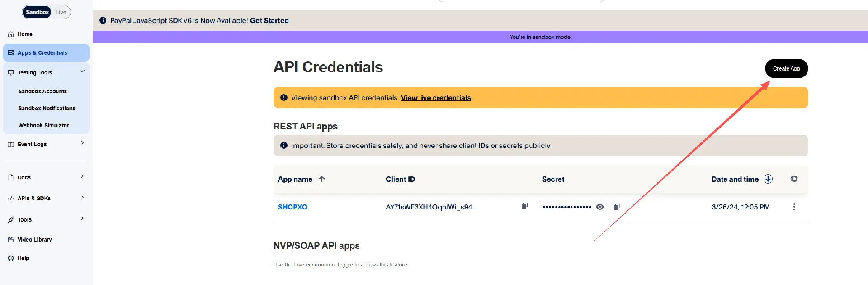Open the SHOPXO app link
868x285 pixels.
(292, 207)
